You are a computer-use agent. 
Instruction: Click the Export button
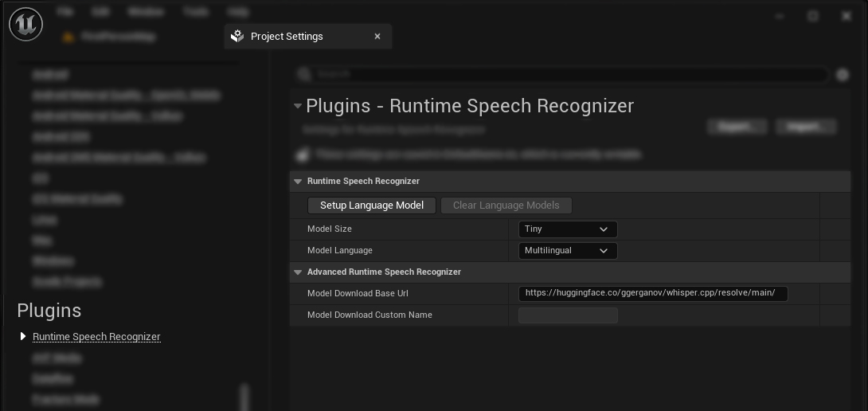pos(737,127)
